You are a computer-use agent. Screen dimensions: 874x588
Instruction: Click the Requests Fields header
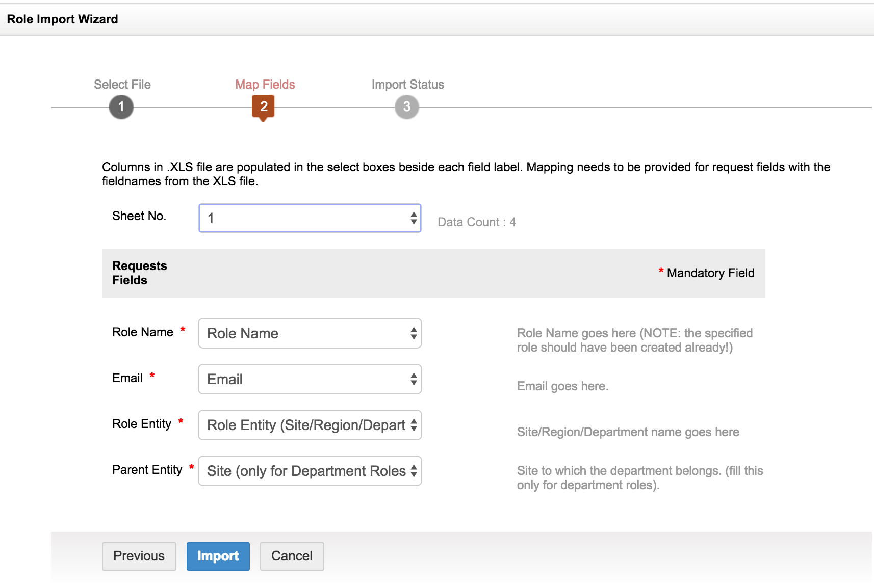tap(139, 273)
